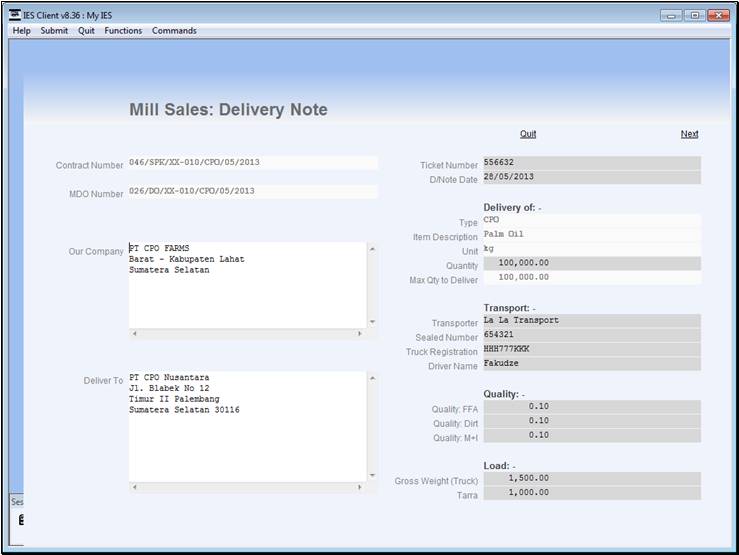The height and width of the screenshot is (555, 739).
Task: Click the Type field showing CPO
Action: [592, 220]
